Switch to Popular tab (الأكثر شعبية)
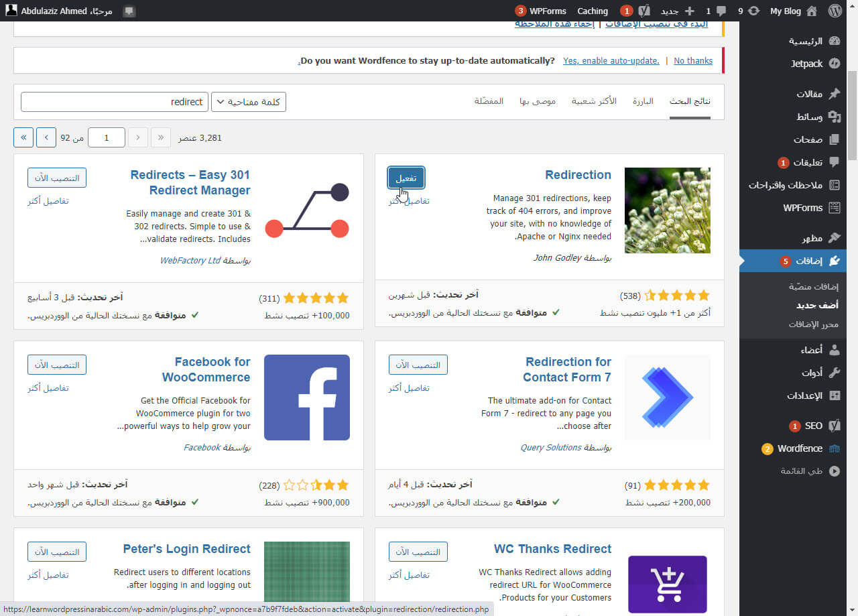The width and height of the screenshot is (858, 616). 594,101
